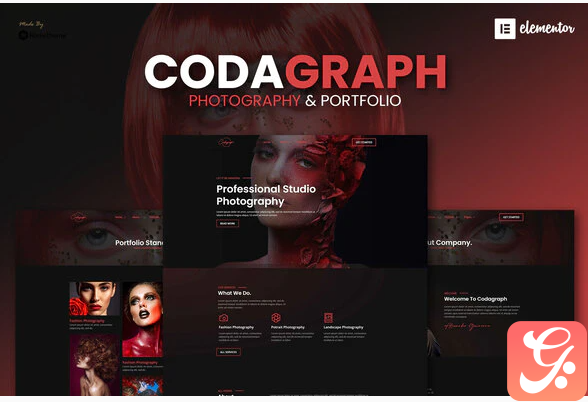Open curly-haired woman portfolio thumbnail

[x=94, y=364]
